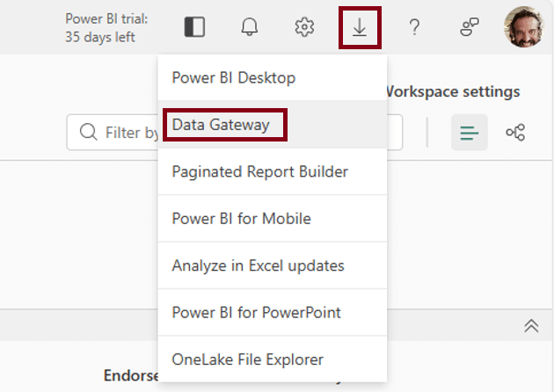Switch to lineage view icon
Image resolution: width=554 pixels, height=392 pixels.
click(x=515, y=133)
